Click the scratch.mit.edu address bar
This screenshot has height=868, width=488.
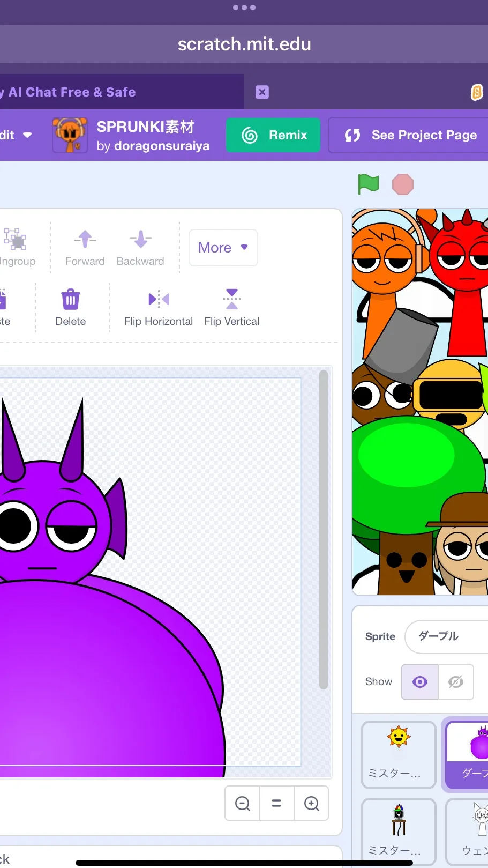(x=244, y=44)
